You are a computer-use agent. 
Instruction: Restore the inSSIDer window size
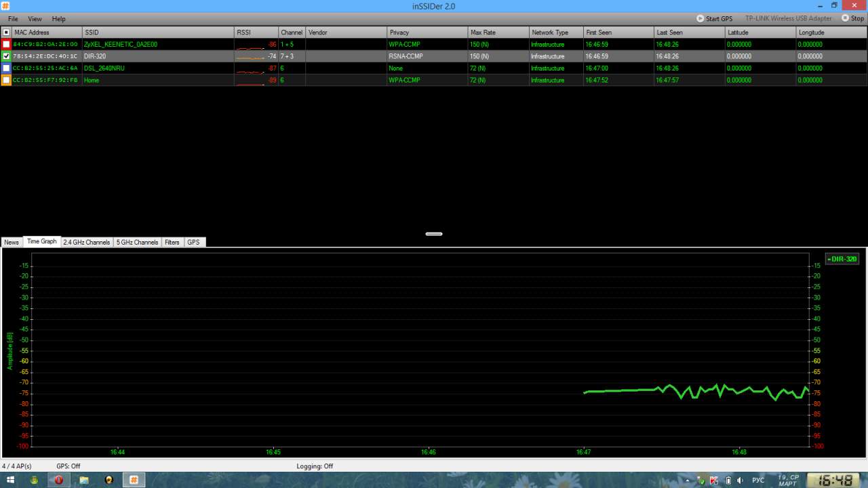(x=834, y=5)
